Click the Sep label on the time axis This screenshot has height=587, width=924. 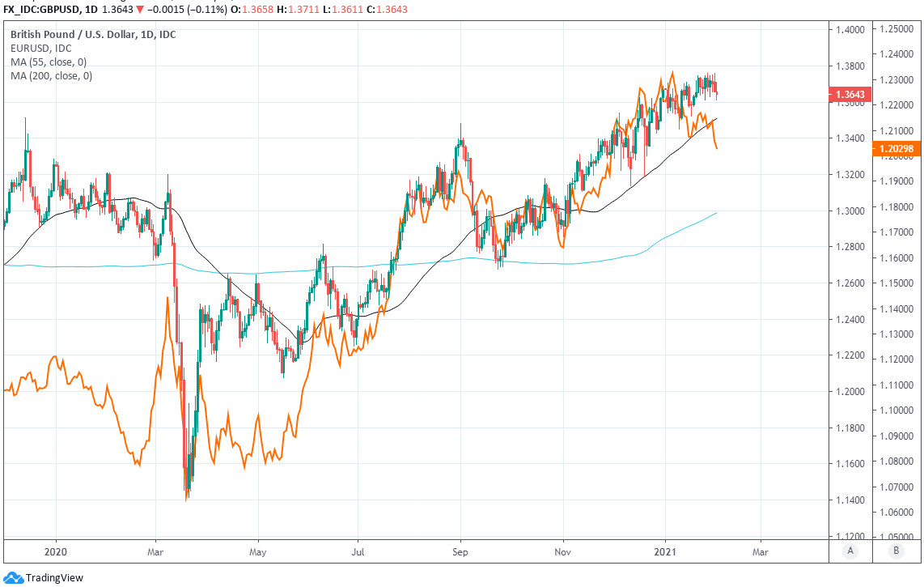point(460,549)
